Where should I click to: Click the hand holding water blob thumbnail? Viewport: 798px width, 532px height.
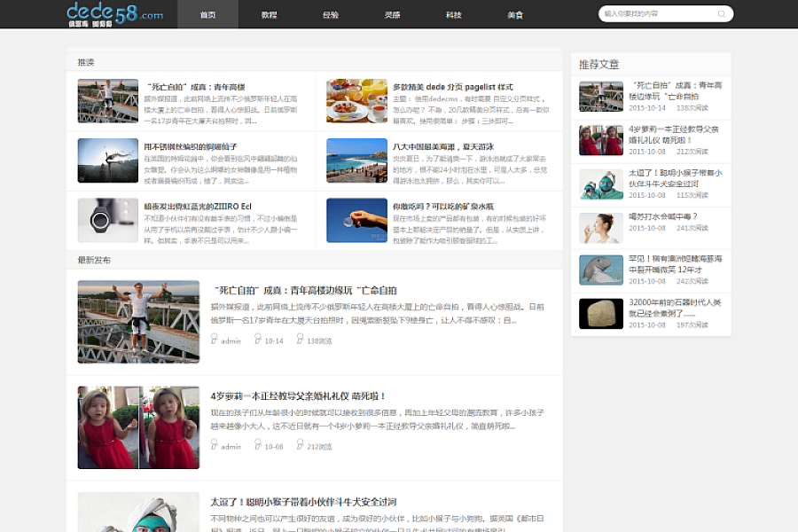[356, 220]
